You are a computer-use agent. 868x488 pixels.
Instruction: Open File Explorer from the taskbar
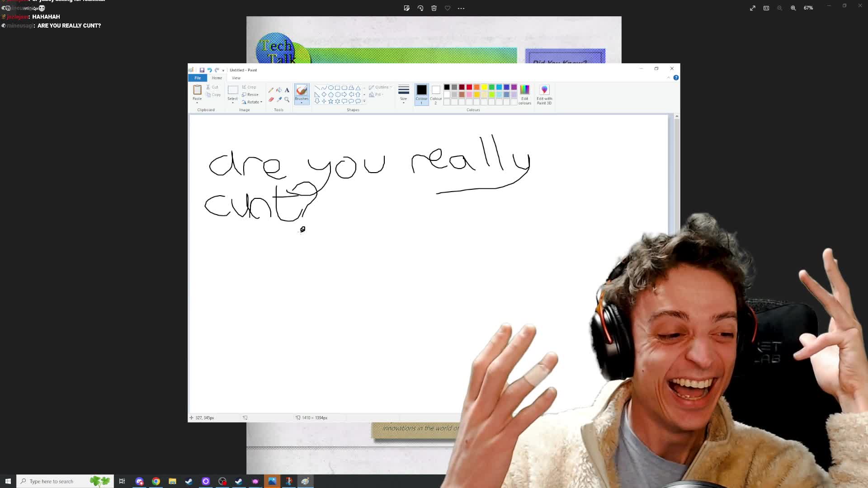click(x=172, y=481)
